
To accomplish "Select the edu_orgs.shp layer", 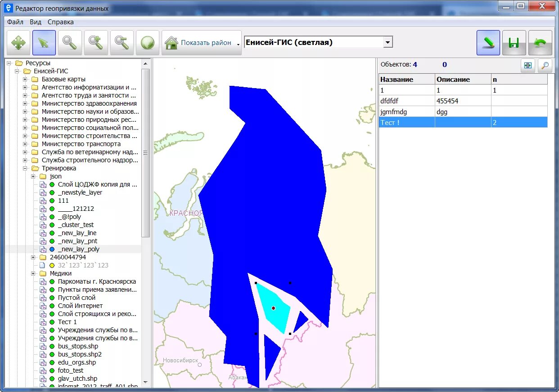I will point(77,362).
